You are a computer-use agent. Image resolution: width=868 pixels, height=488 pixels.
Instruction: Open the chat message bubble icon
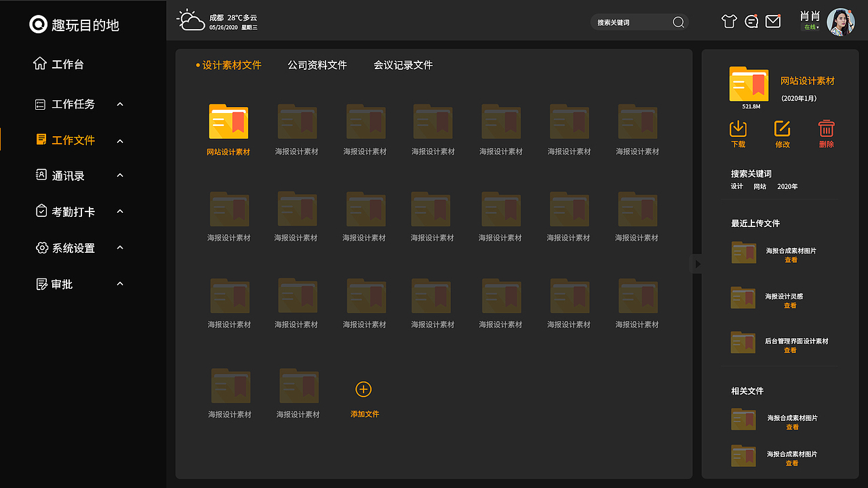click(x=751, y=22)
